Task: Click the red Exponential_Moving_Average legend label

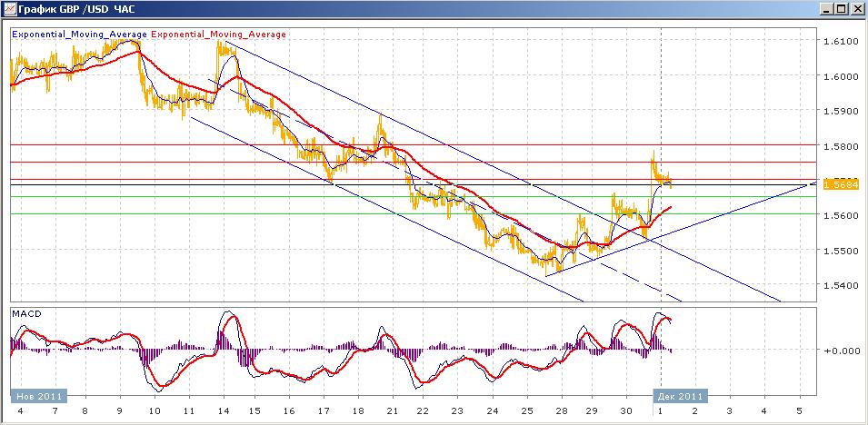Action: coord(219,35)
